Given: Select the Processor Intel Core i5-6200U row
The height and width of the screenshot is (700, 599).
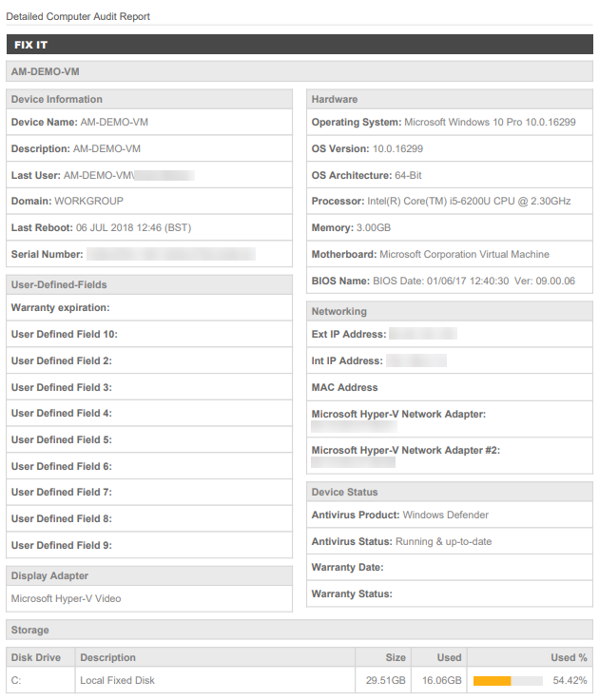Looking at the screenshot, I should tap(450, 202).
